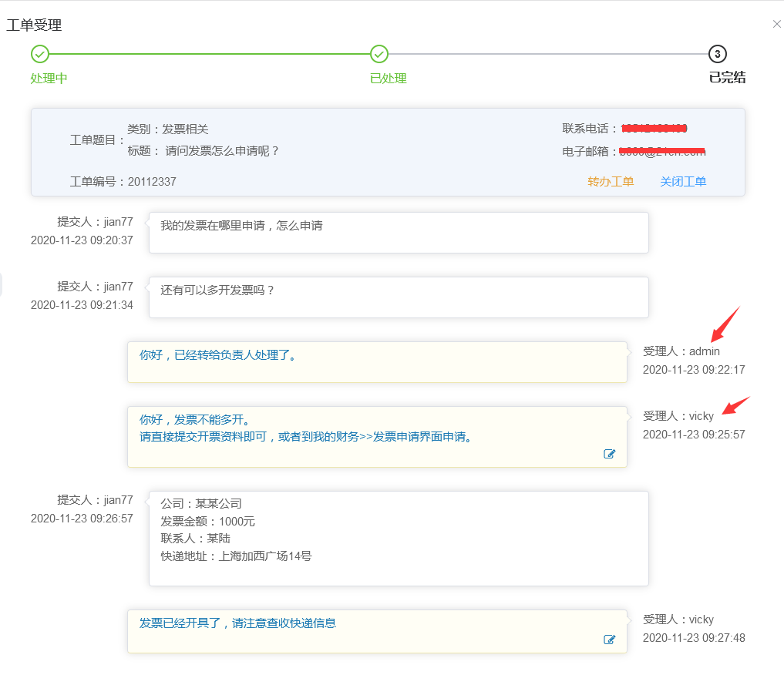Click the 处理中 step checkmark icon
This screenshot has height=685, width=784.
click(x=39, y=54)
